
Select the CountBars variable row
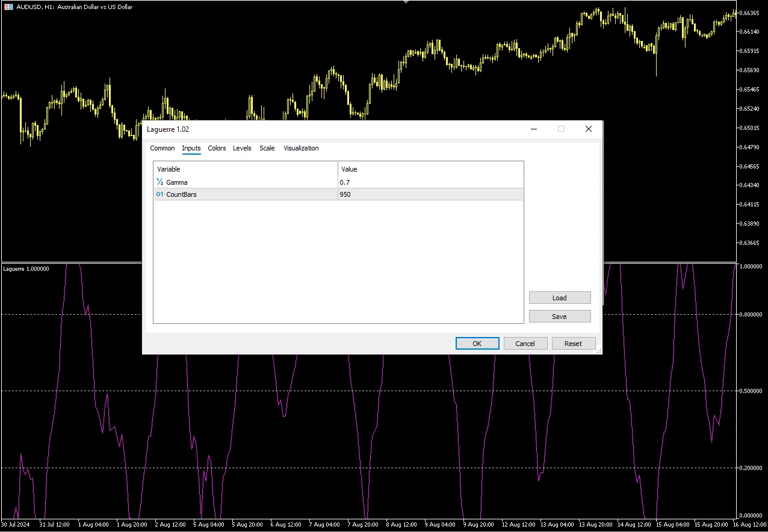338,194
